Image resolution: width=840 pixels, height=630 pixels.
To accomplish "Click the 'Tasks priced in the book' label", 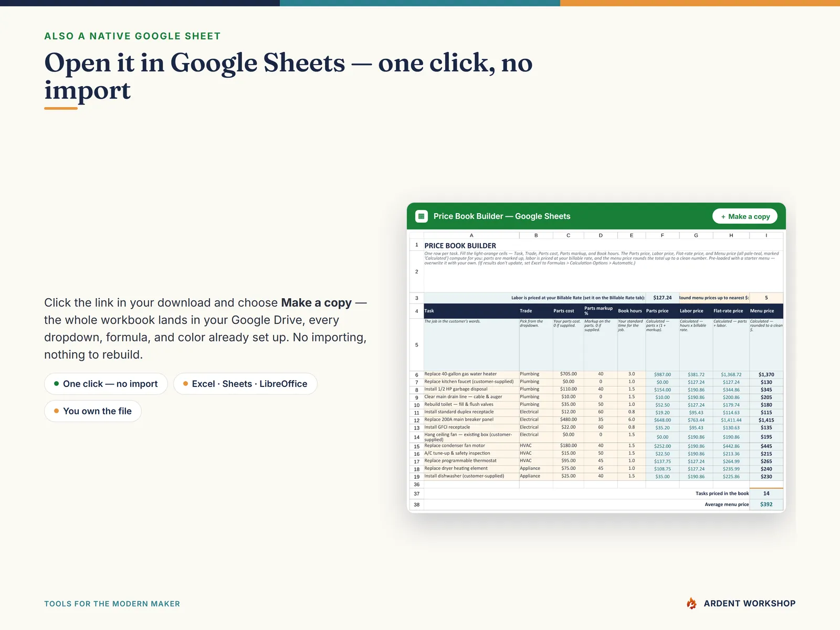I will [722, 493].
